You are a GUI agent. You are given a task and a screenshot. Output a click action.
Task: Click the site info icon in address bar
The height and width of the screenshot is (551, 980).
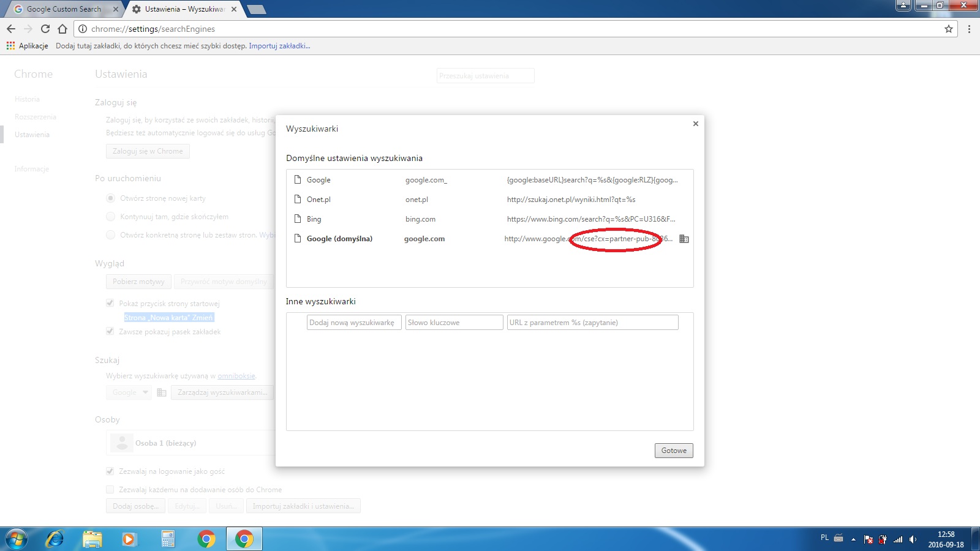[x=83, y=29]
